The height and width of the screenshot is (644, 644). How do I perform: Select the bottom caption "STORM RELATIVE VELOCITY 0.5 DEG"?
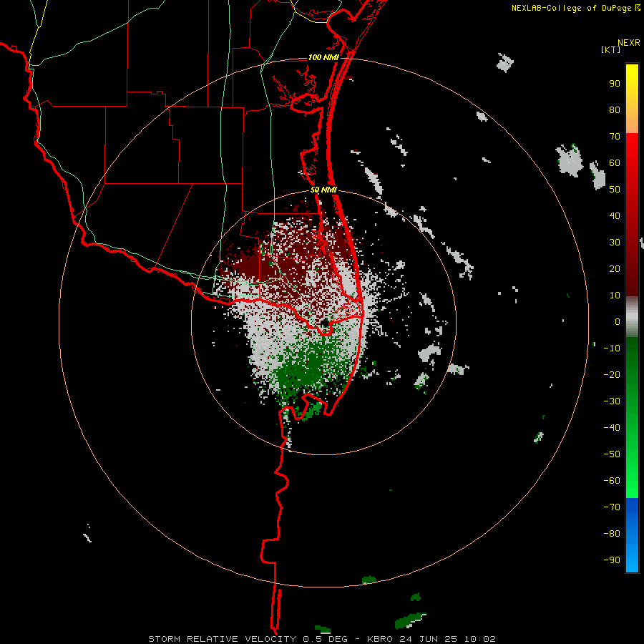[248, 639]
